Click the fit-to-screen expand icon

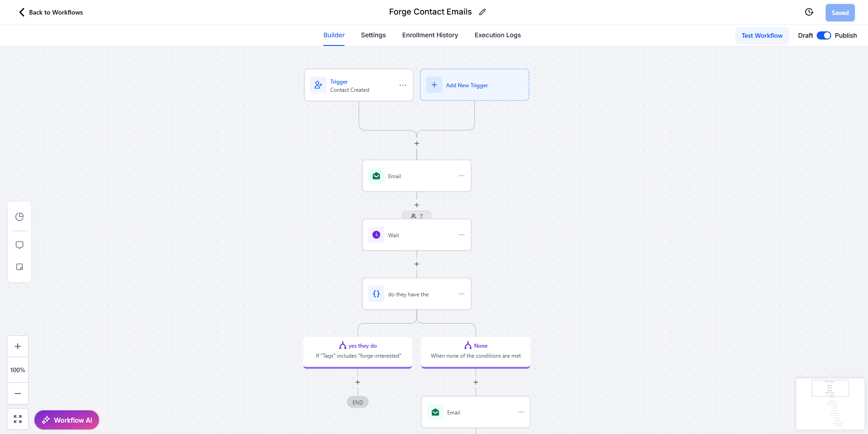(18, 419)
